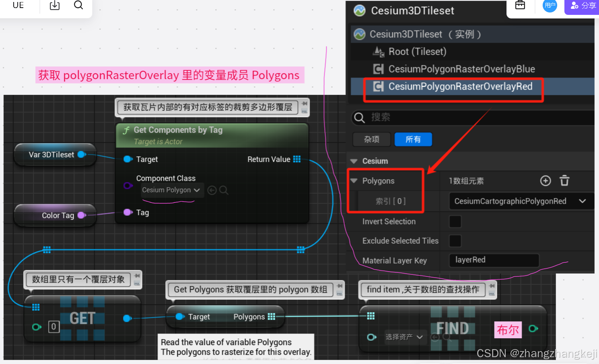Click the blue 用户 user avatar icon

550,5
